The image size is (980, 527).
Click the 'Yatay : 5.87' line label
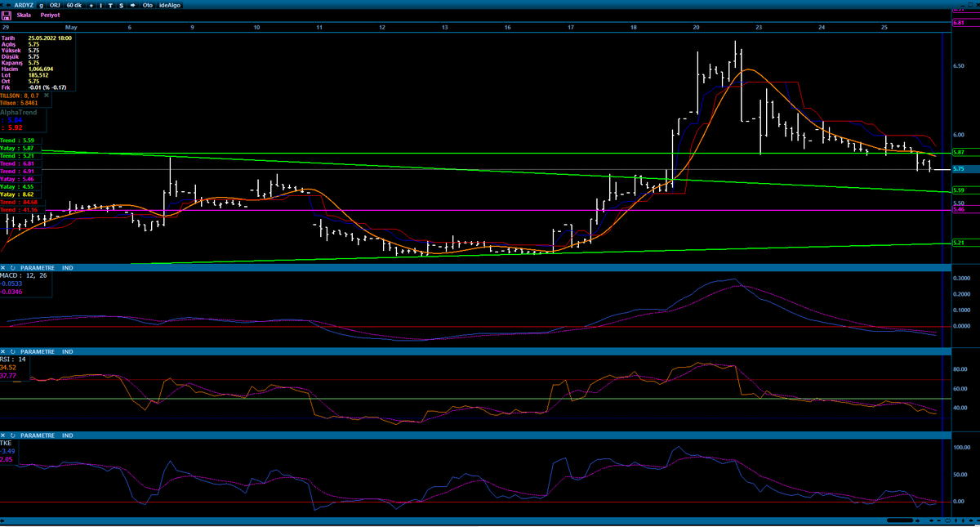click(16, 148)
